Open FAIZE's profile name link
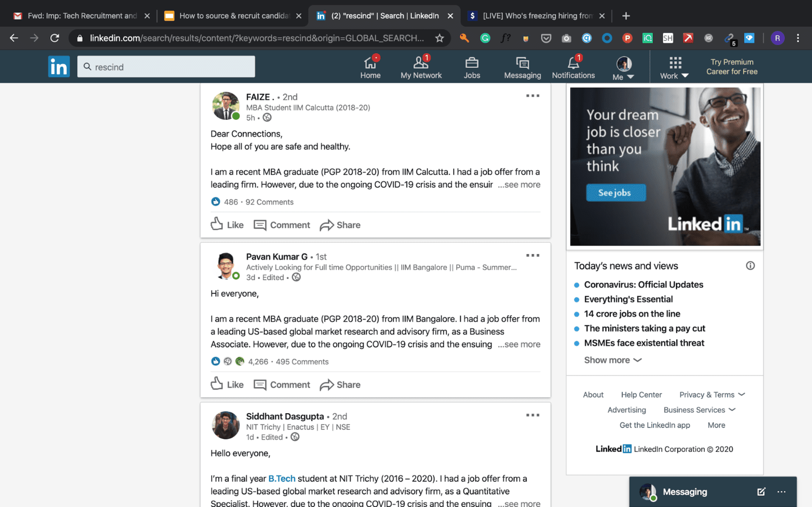Screen dimensions: 812x507 (x=260, y=97)
